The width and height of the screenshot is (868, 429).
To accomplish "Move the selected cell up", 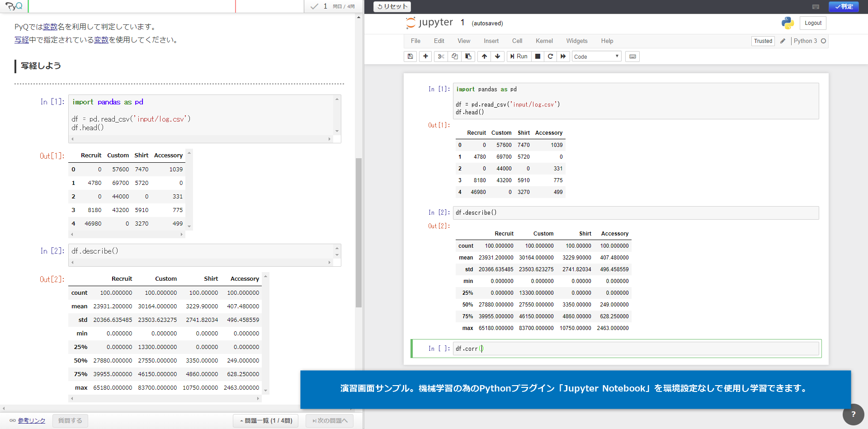I will tap(484, 57).
